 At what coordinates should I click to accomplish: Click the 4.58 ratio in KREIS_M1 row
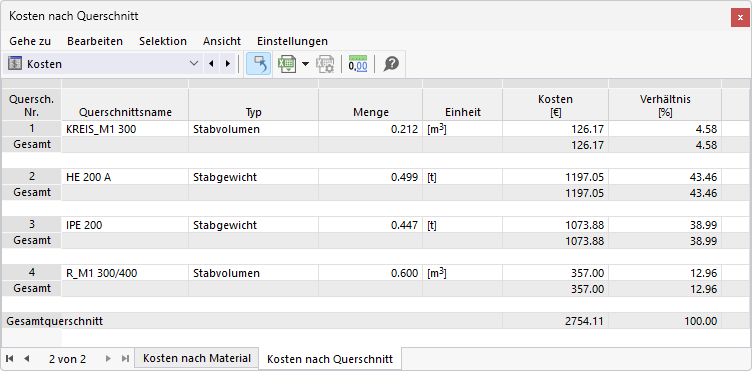click(x=665, y=129)
